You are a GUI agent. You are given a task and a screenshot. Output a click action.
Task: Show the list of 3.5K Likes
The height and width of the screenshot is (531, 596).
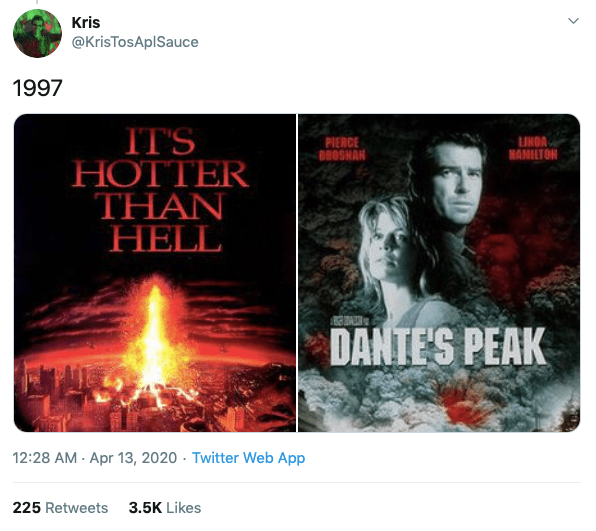coord(165,508)
